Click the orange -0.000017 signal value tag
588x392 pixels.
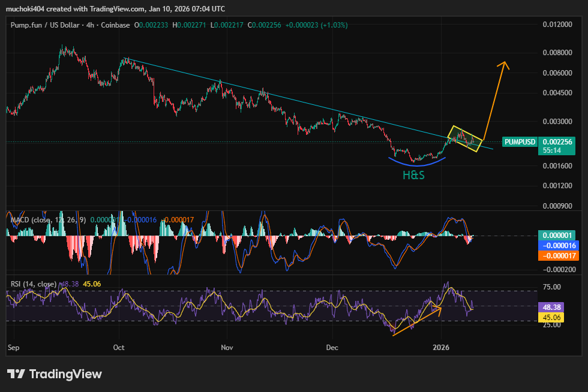tap(559, 255)
